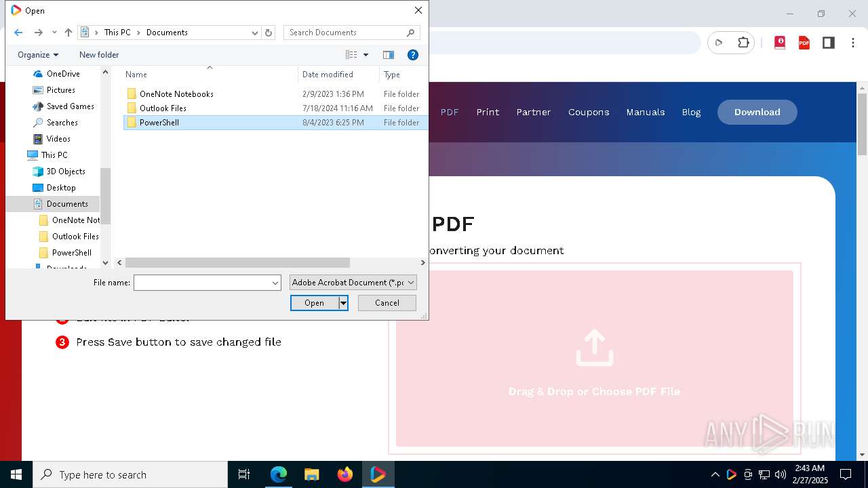This screenshot has width=868, height=488.
Task: Show hidden system tray icons
Action: coord(715,474)
